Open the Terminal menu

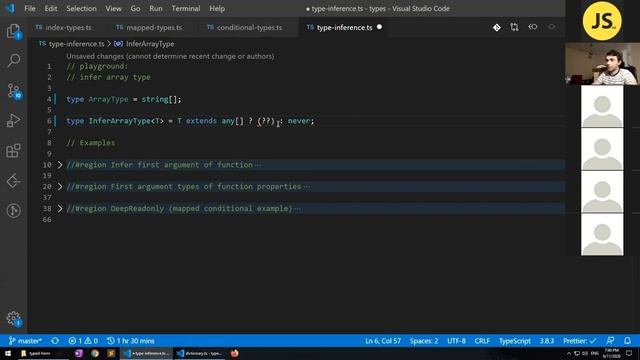186,8
